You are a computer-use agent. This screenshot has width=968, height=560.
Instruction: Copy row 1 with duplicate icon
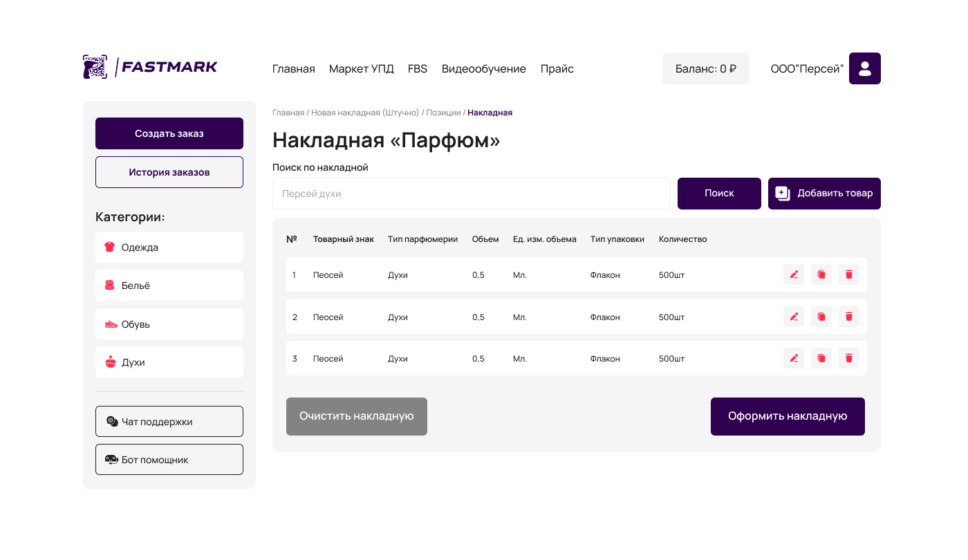click(x=821, y=274)
